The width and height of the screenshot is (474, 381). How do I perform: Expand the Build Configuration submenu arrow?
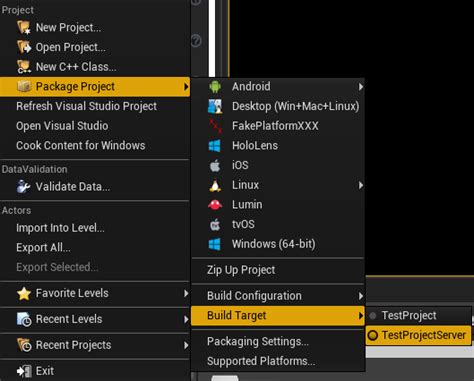click(x=361, y=296)
